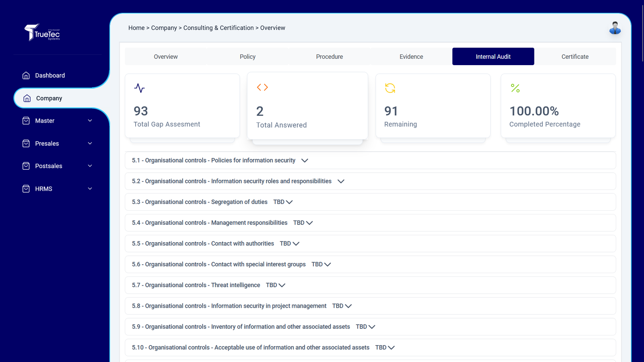The width and height of the screenshot is (644, 362).
Task: Click TBD label on 5.3 Segregation of duties
Action: coord(279,202)
